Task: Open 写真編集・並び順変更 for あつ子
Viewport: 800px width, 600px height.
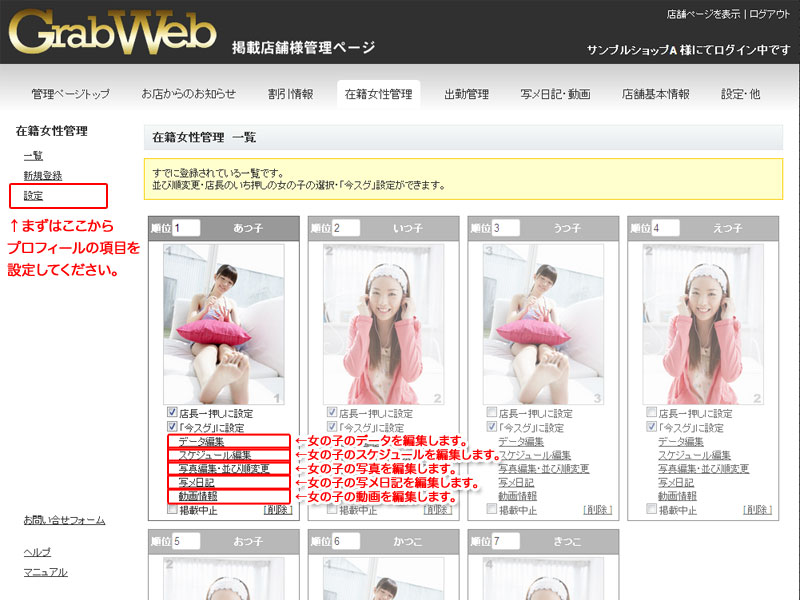Action: (x=224, y=468)
